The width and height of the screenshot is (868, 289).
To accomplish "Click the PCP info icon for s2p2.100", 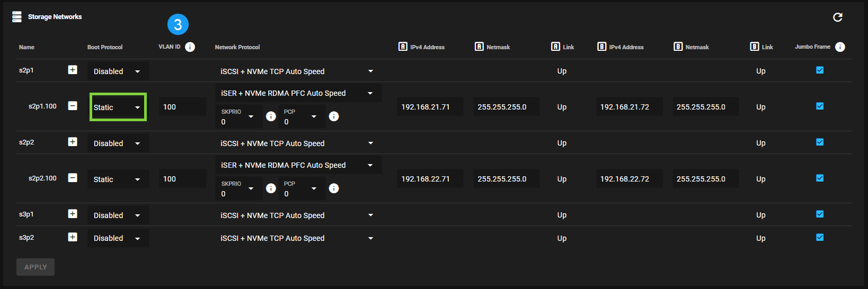I will [x=334, y=188].
